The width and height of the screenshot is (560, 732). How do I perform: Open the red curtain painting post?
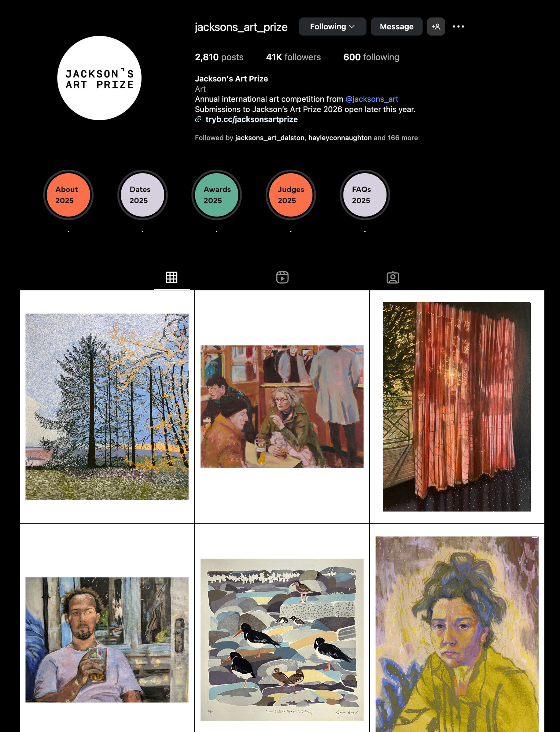(457, 407)
